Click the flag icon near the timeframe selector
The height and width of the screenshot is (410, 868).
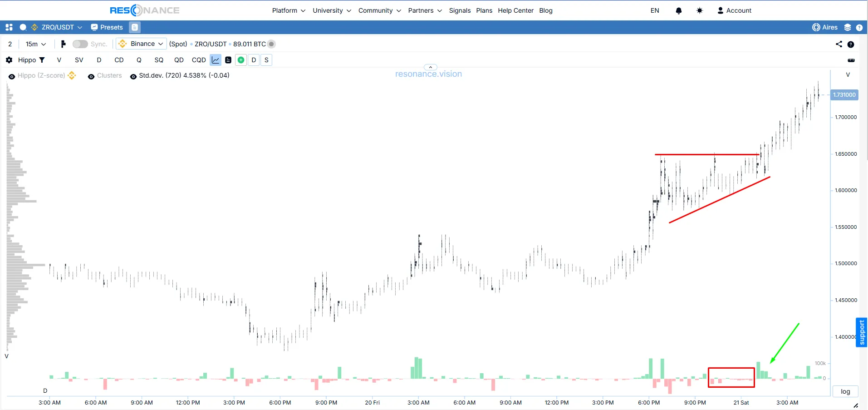[63, 44]
